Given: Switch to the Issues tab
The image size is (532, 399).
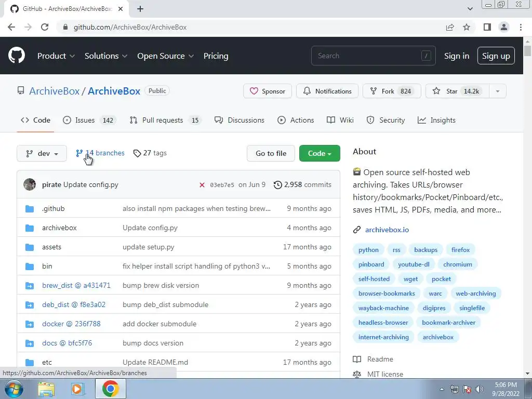Looking at the screenshot, I should (89, 120).
